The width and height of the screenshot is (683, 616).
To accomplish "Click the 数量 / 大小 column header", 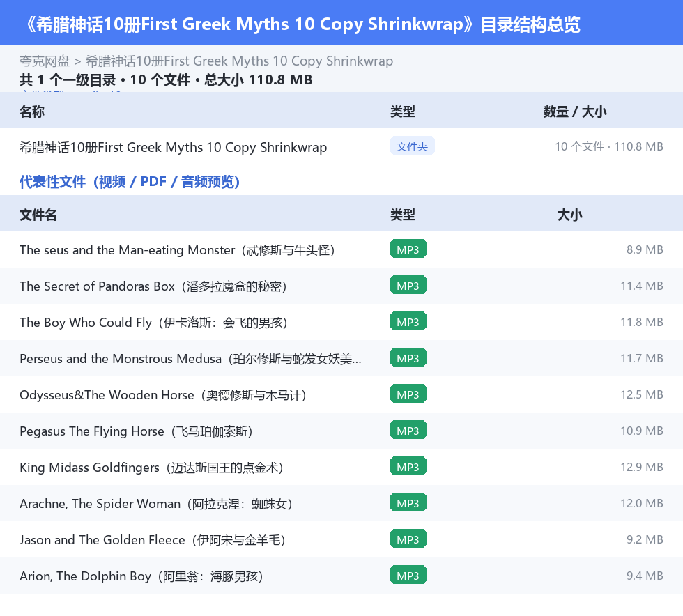I will pyautogui.click(x=575, y=111).
